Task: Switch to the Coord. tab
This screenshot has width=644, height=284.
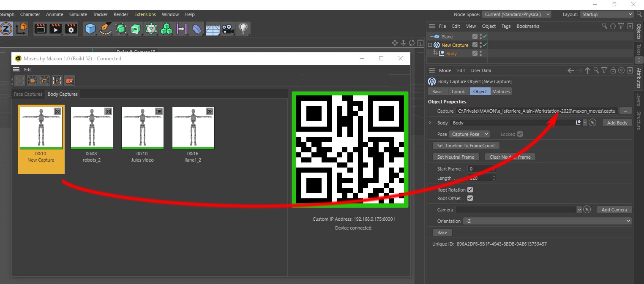Action: (x=458, y=92)
